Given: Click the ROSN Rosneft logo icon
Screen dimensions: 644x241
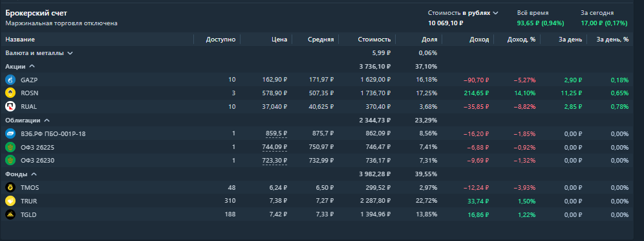Looking at the screenshot, I should click(x=10, y=93).
